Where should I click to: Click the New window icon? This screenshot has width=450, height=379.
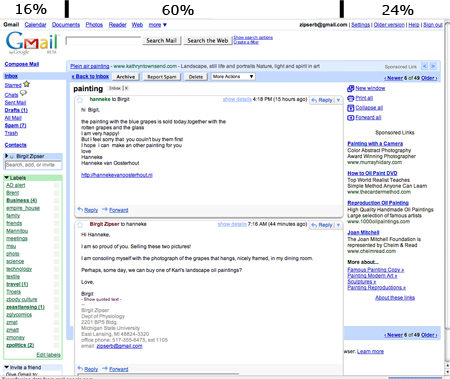click(350, 88)
